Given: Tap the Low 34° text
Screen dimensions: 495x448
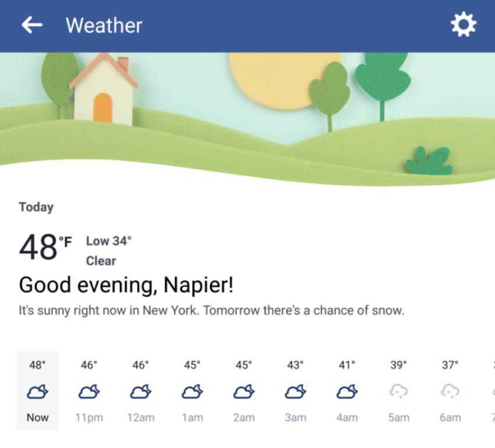Looking at the screenshot, I should point(109,241).
